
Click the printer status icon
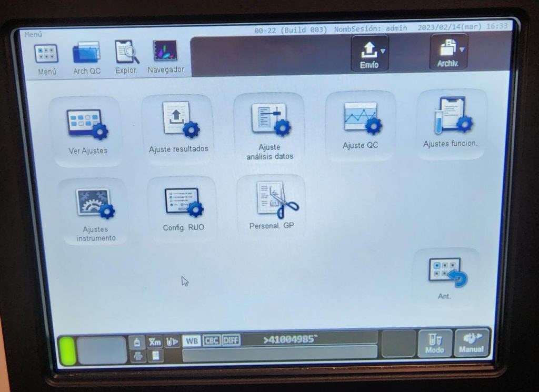137,356
